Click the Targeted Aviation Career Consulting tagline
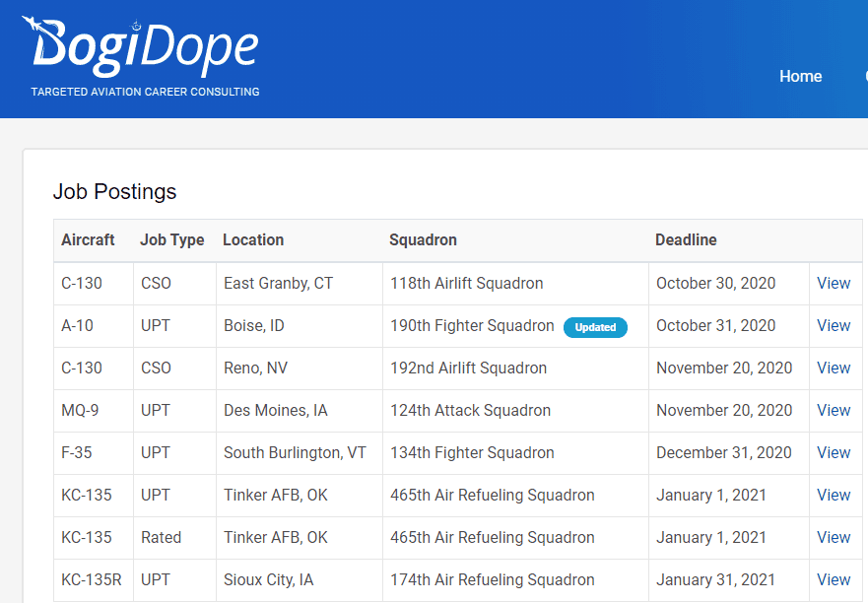The image size is (868, 603). click(x=145, y=92)
